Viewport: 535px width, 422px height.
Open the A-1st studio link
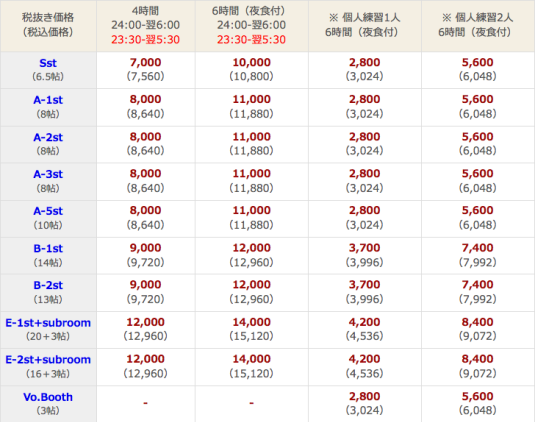(x=48, y=100)
